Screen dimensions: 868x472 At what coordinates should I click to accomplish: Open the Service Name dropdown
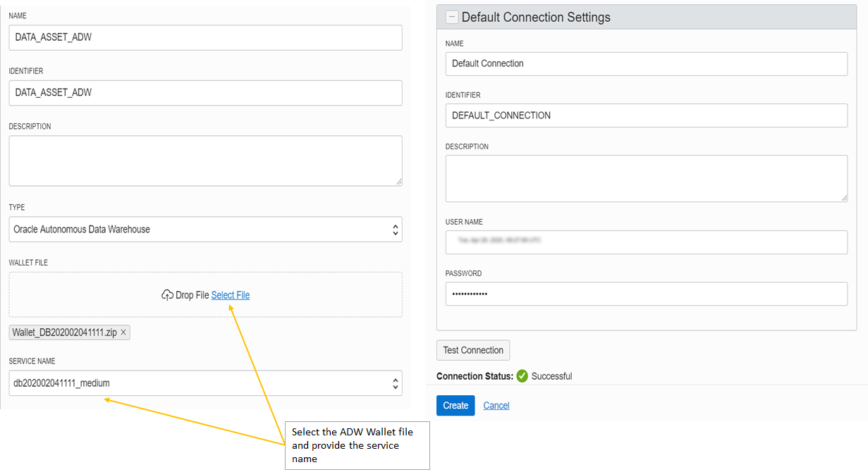click(x=205, y=383)
